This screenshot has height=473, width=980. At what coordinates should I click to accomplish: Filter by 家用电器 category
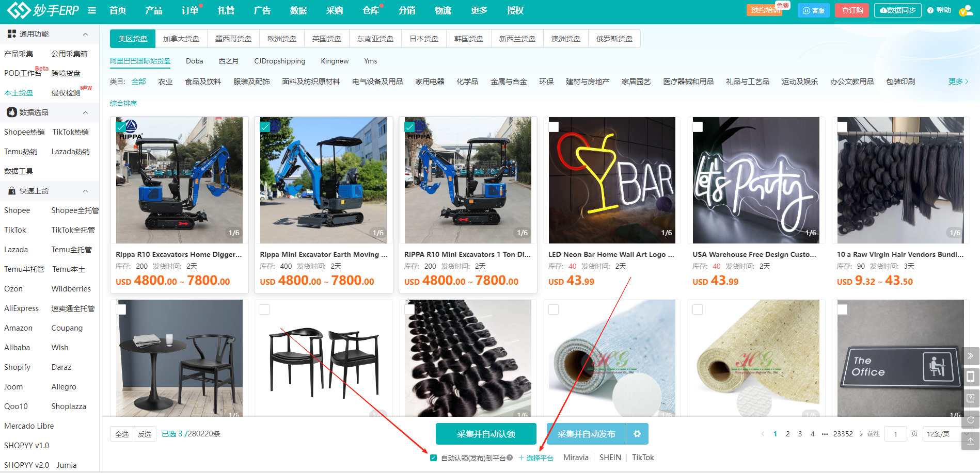(x=430, y=81)
